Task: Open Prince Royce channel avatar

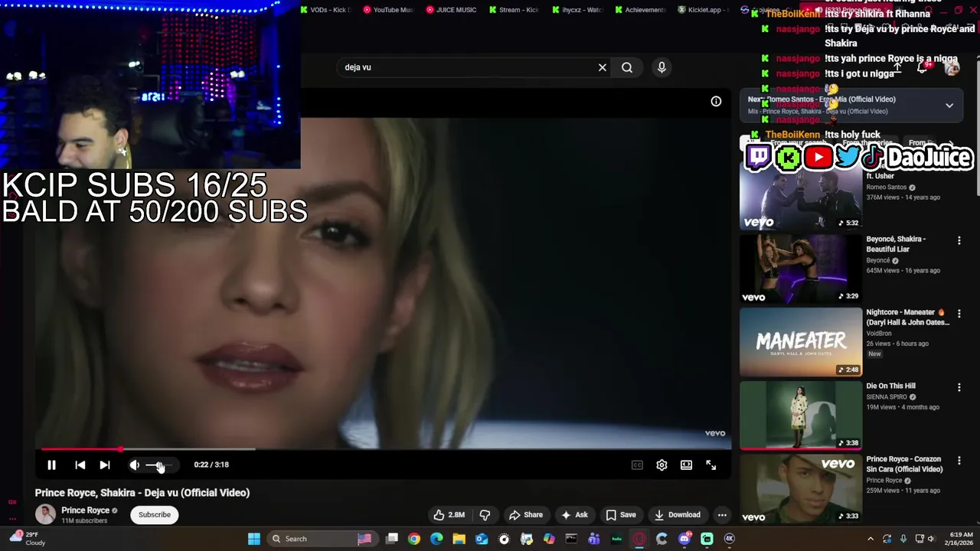Action: point(45,515)
